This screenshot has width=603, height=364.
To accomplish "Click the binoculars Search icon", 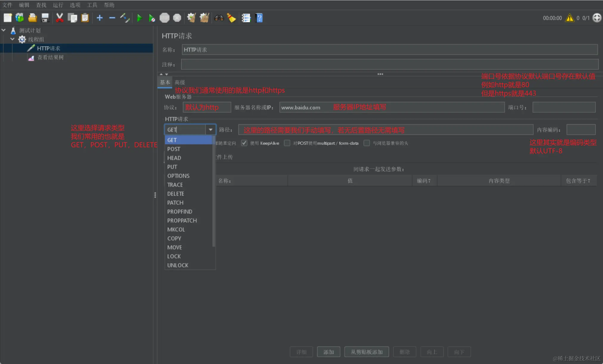I will 219,18.
